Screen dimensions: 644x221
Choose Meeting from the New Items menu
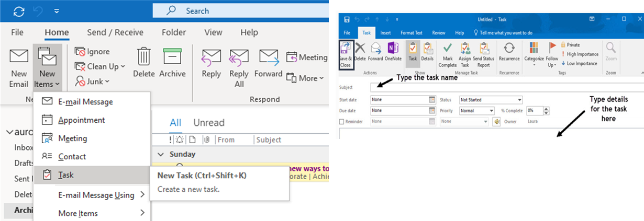point(92,138)
